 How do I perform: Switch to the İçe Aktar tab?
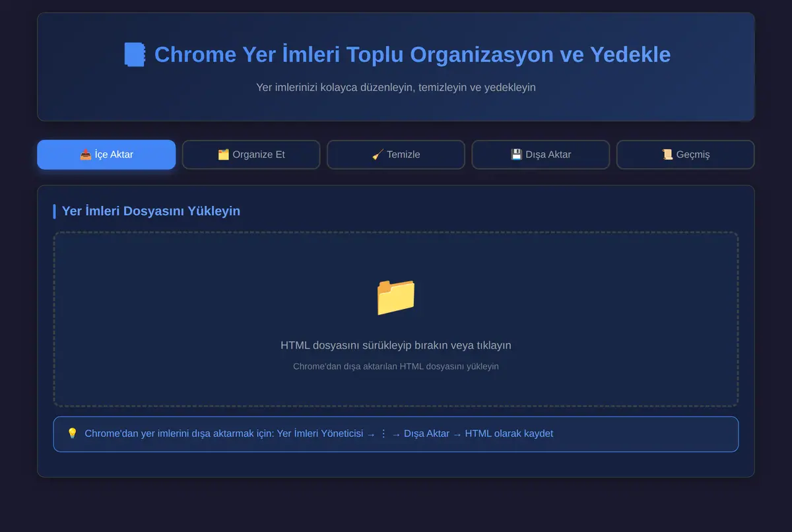[x=106, y=154]
